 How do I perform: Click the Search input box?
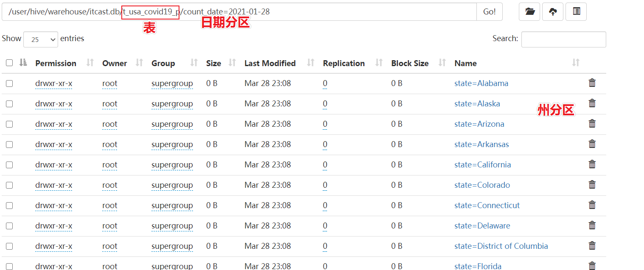[563, 39]
